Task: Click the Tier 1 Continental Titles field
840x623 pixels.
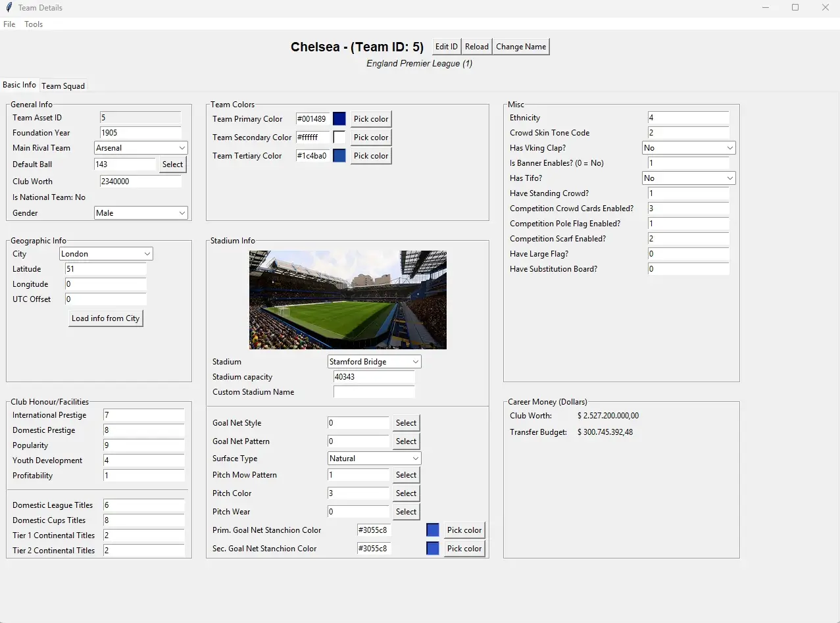Action: tap(144, 536)
